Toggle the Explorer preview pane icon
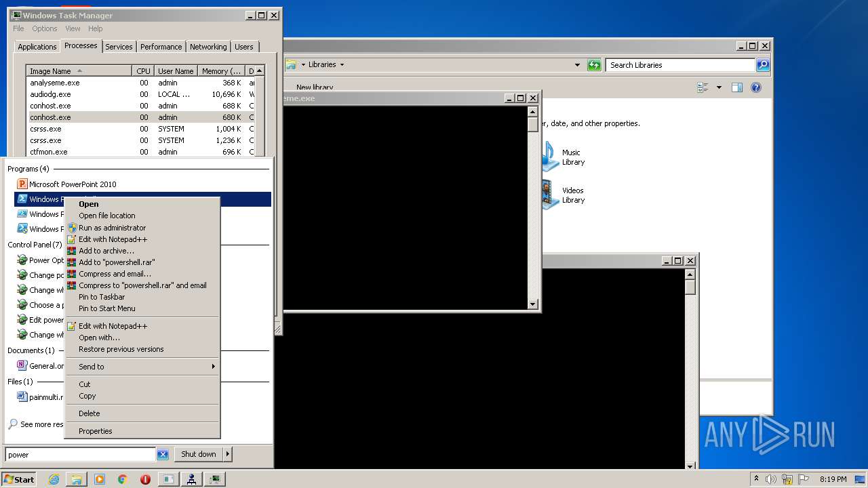The height and width of the screenshot is (488, 868). pyautogui.click(x=737, y=87)
